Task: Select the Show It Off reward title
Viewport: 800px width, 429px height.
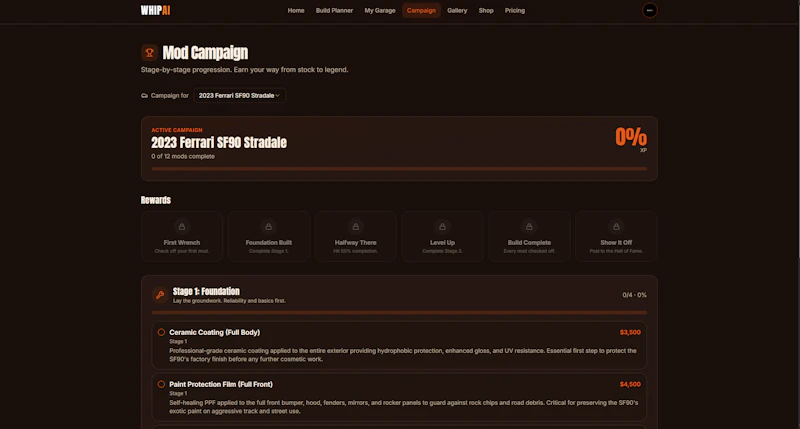Action: click(616, 243)
